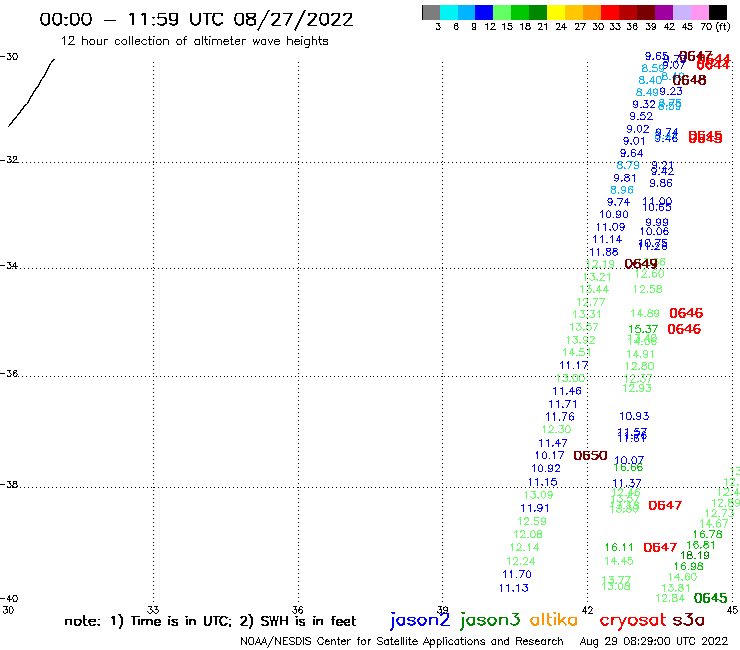
Task: Click the wave height value 9.64
Action: 631,153
